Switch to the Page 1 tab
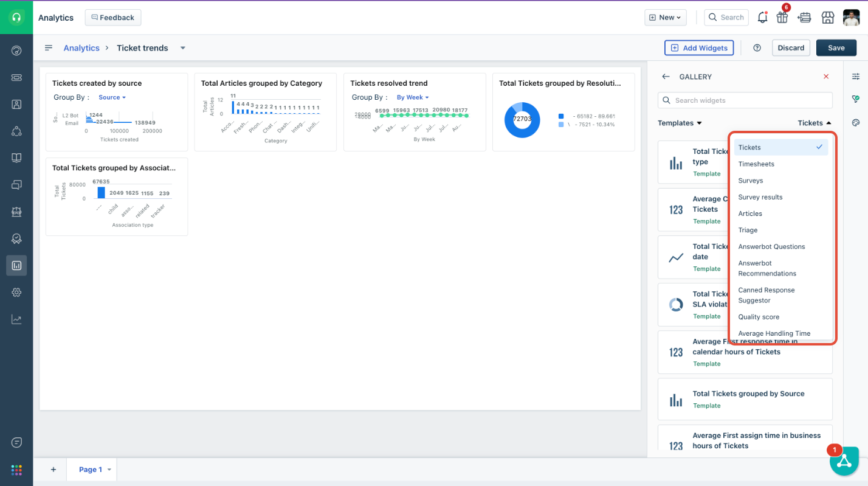This screenshot has width=868, height=486. [91, 470]
